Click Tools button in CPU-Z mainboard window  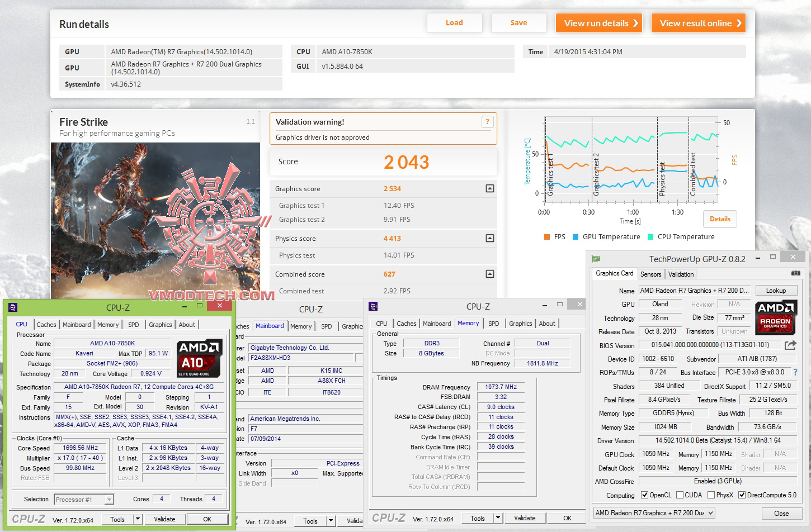click(x=310, y=521)
